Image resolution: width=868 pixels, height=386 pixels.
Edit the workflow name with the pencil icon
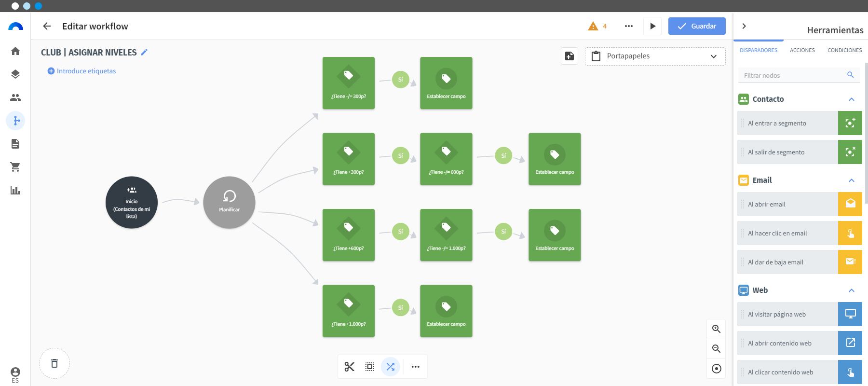pos(144,52)
